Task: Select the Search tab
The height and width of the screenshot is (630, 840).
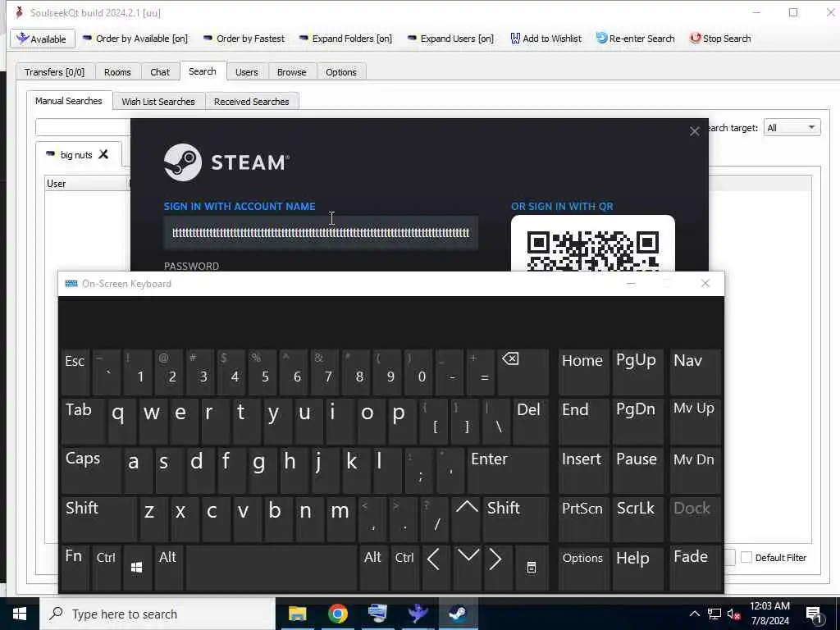Action: tap(203, 71)
